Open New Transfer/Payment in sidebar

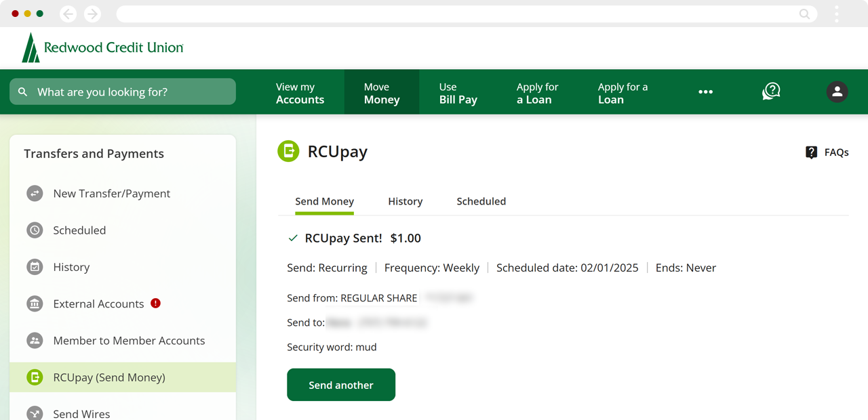tap(123, 194)
